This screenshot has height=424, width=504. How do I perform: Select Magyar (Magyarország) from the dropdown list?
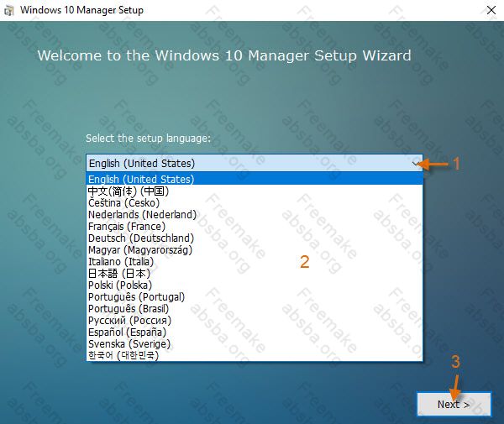[255, 250]
